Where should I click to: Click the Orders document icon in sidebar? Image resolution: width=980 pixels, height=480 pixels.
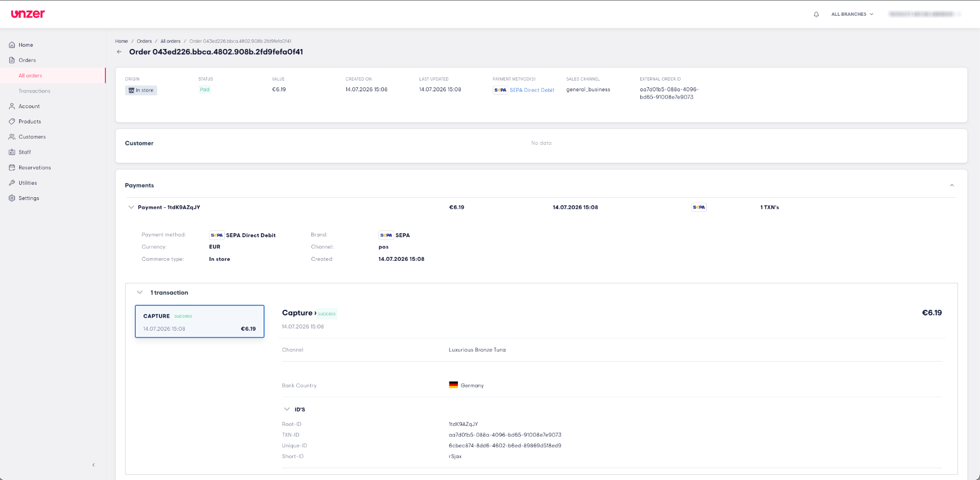pyautogui.click(x=12, y=60)
